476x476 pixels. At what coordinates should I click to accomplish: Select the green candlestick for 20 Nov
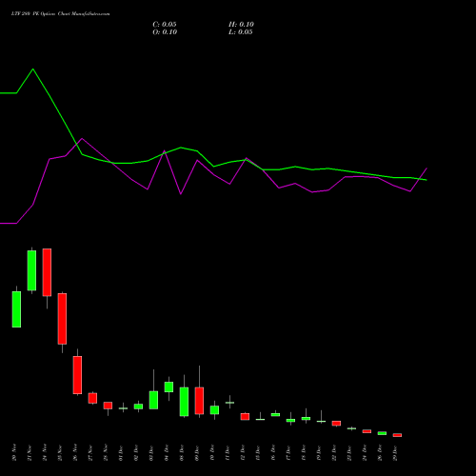(x=16, y=309)
